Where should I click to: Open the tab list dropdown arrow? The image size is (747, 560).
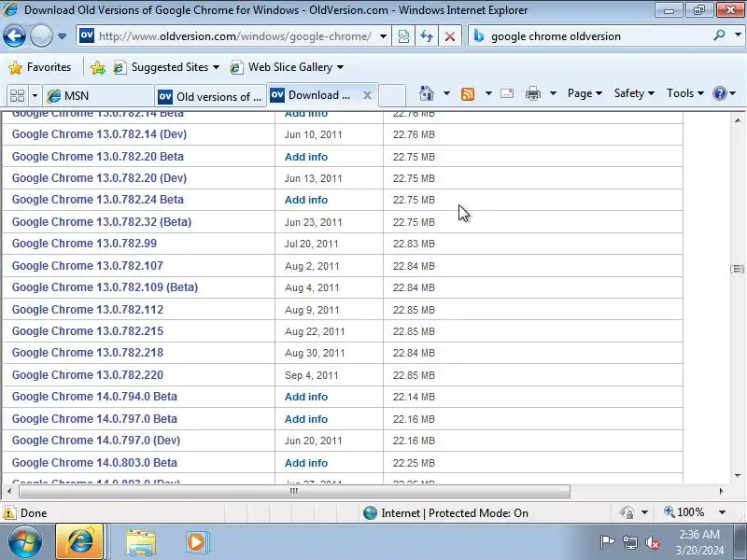coord(35,96)
